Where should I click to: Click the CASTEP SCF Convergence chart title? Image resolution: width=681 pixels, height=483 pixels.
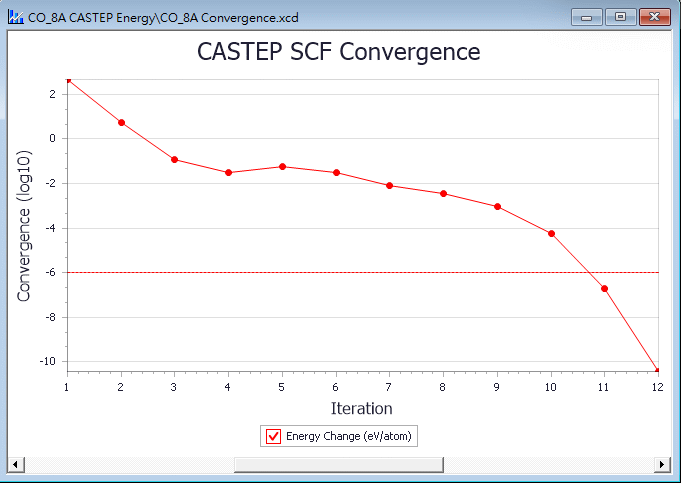pos(340,52)
